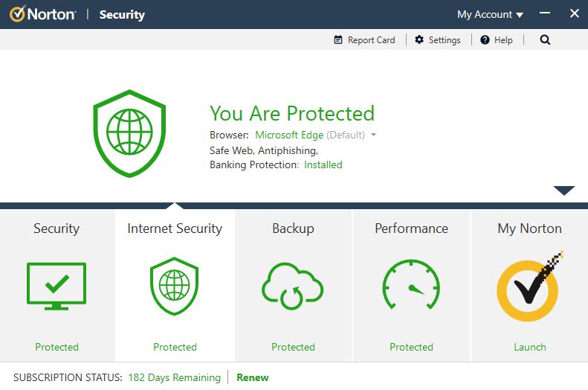This screenshot has width=588, height=390.
Task: Click Protected status under Security
Action: tap(56, 347)
